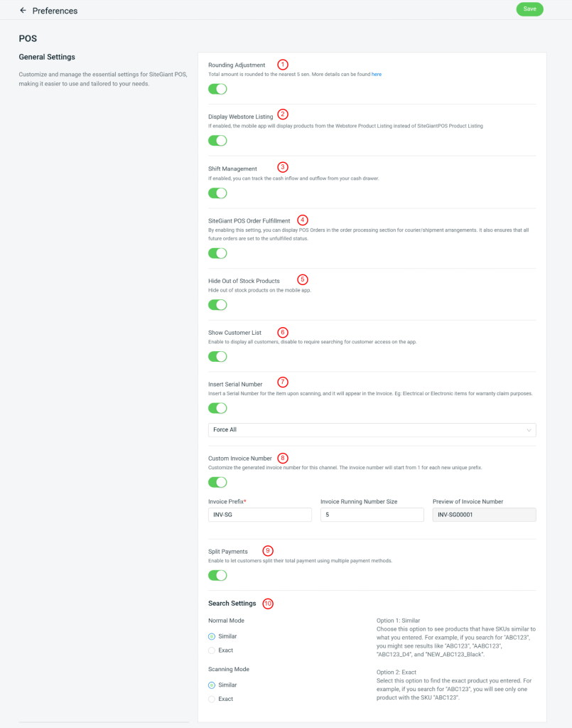Toggle the Show Customer List switch
The image size is (572, 728).
click(x=217, y=357)
